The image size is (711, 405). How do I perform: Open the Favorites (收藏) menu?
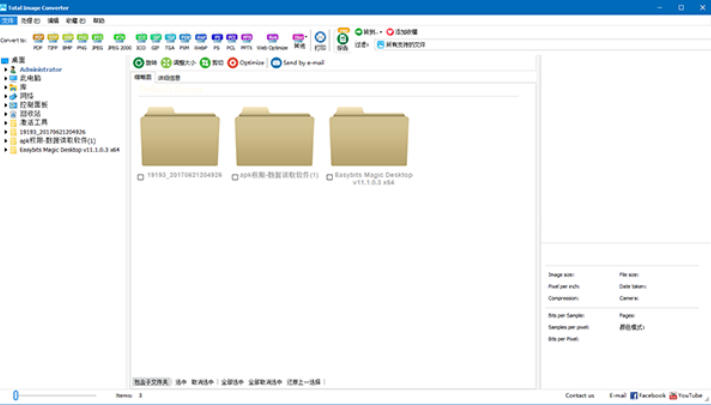pos(76,20)
